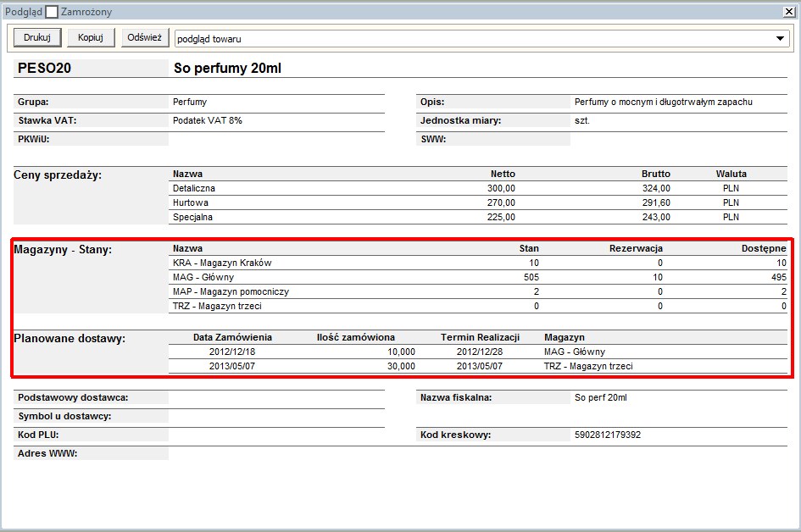This screenshot has height=532, width=801.
Task: Click the 'Waluta' column header
Action: [x=731, y=174]
